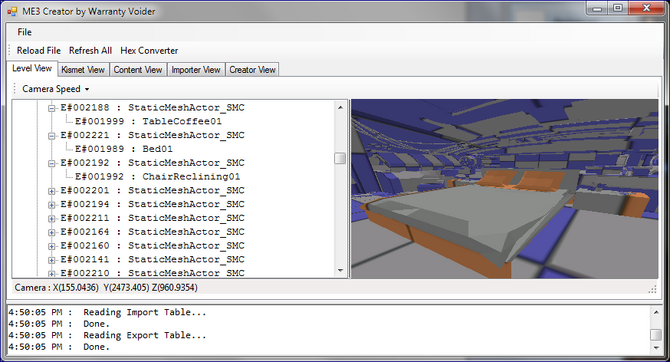This screenshot has height=362, width=670.
Task: Open the Importer View tab
Action: click(x=196, y=70)
